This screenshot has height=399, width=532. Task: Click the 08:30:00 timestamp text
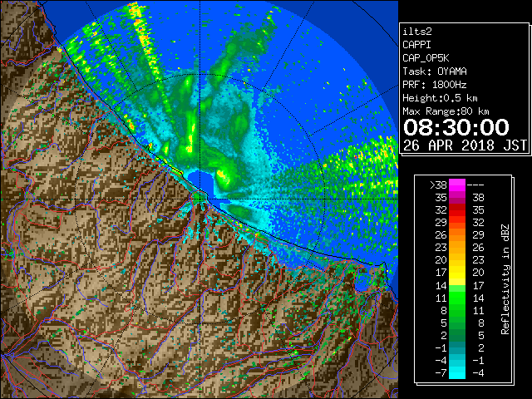(456, 127)
